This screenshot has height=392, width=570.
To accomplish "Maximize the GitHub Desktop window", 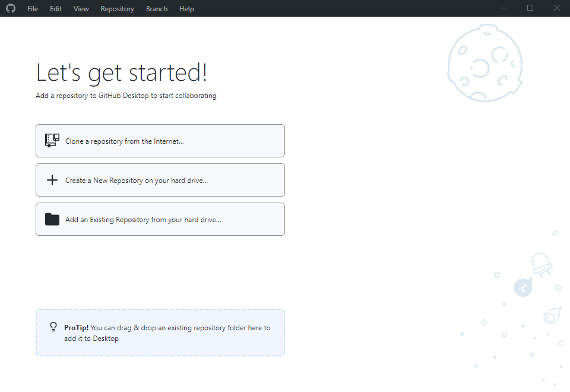I will click(x=530, y=8).
